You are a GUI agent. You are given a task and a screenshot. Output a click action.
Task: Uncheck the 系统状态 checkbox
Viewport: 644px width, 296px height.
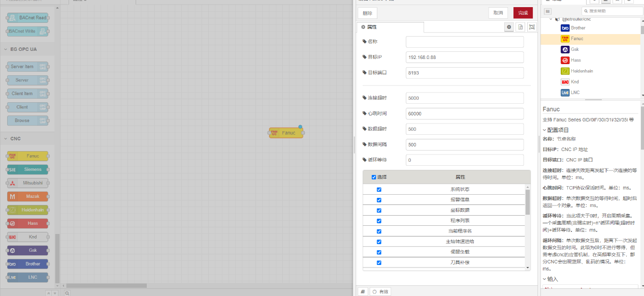click(379, 190)
